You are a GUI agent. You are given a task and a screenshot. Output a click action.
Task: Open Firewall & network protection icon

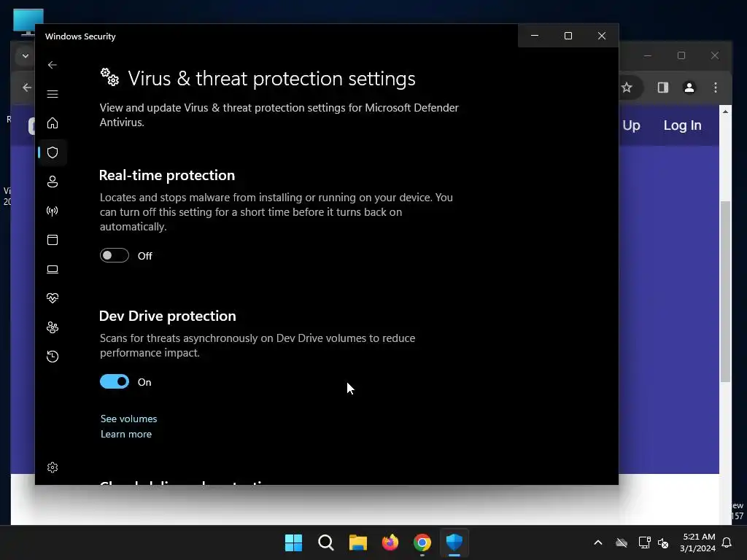[x=53, y=211]
